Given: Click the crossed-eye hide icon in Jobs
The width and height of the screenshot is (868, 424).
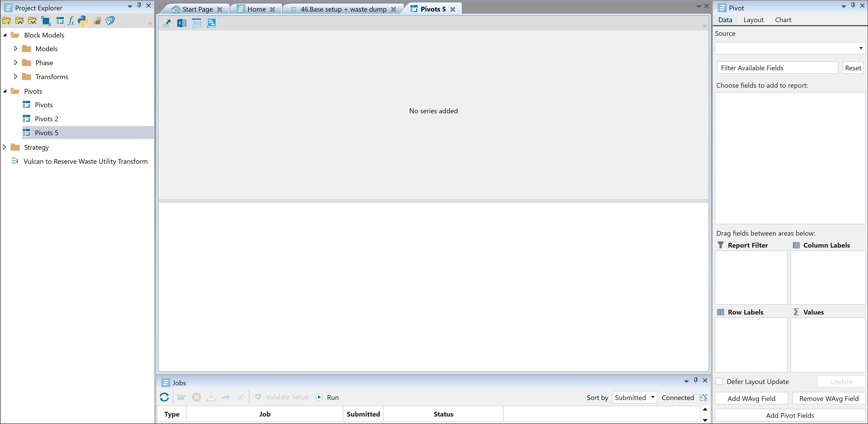Looking at the screenshot, I should coord(241,397).
